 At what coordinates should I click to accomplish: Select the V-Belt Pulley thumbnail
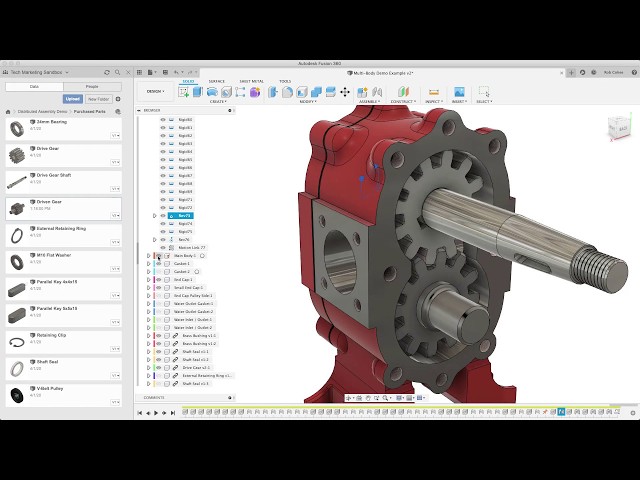tap(17, 396)
